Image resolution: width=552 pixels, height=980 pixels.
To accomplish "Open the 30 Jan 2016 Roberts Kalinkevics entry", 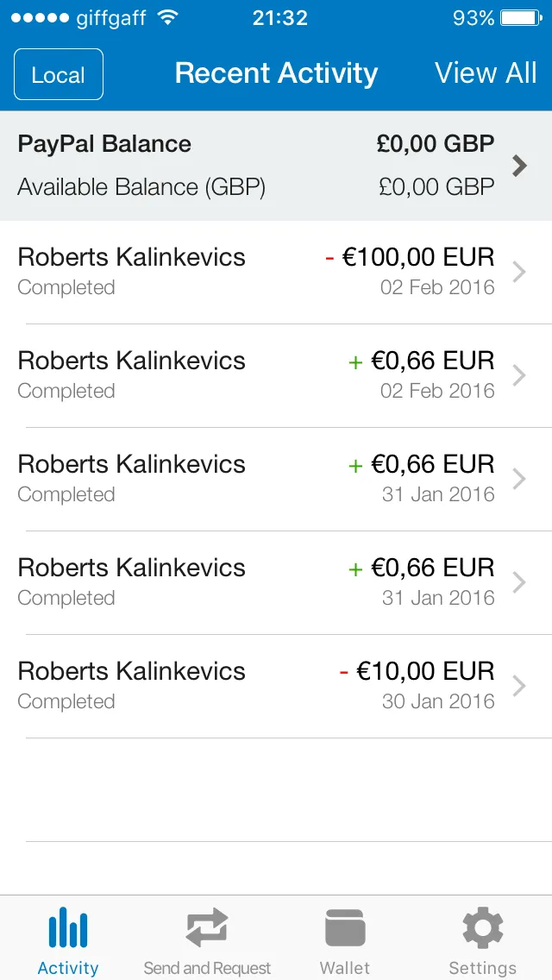I will [276, 686].
